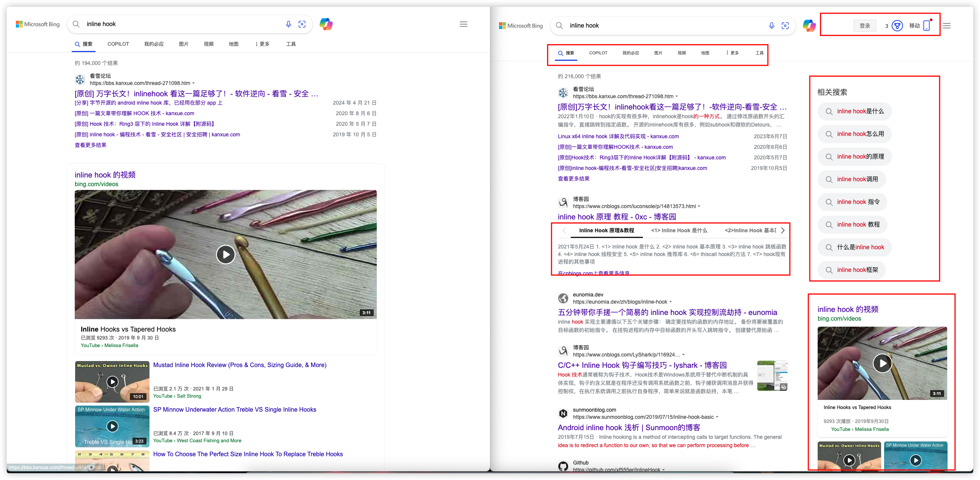The height and width of the screenshot is (480, 980).
Task: Switch to 图片 tab in left window
Action: 184,44
